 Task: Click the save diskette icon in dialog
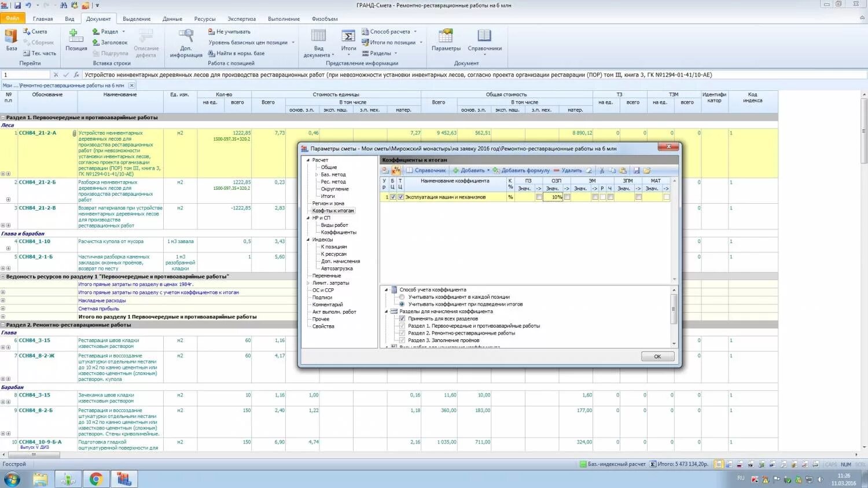(637, 170)
